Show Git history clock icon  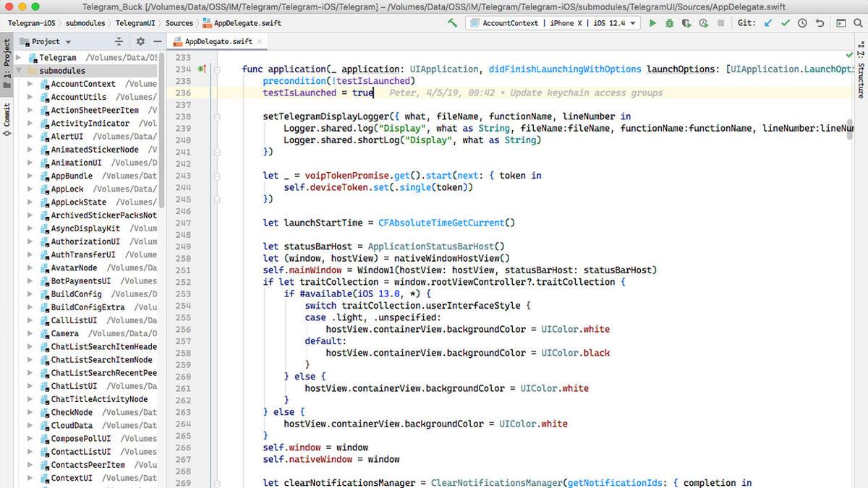[x=802, y=23]
